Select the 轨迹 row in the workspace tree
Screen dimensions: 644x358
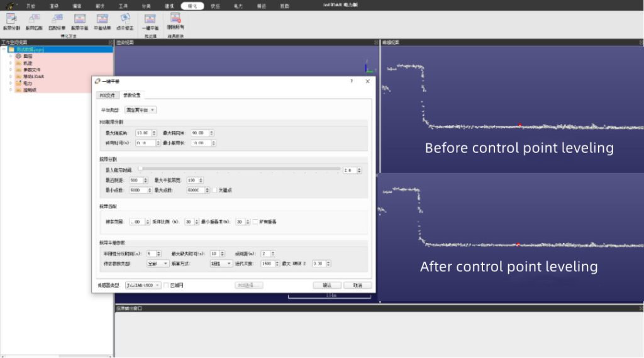point(64,63)
